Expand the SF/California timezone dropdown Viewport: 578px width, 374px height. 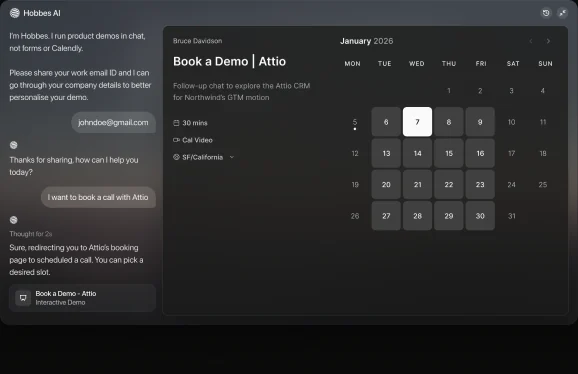point(232,157)
